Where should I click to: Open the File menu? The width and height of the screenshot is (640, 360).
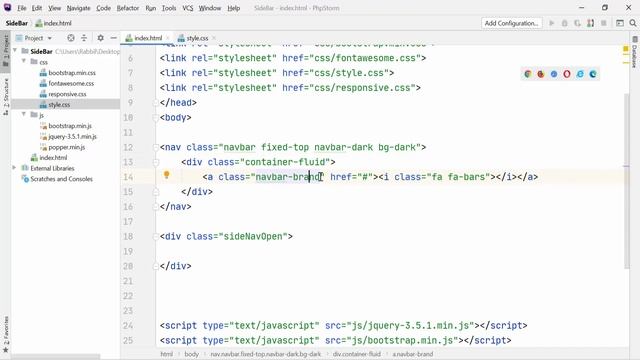tap(21, 8)
